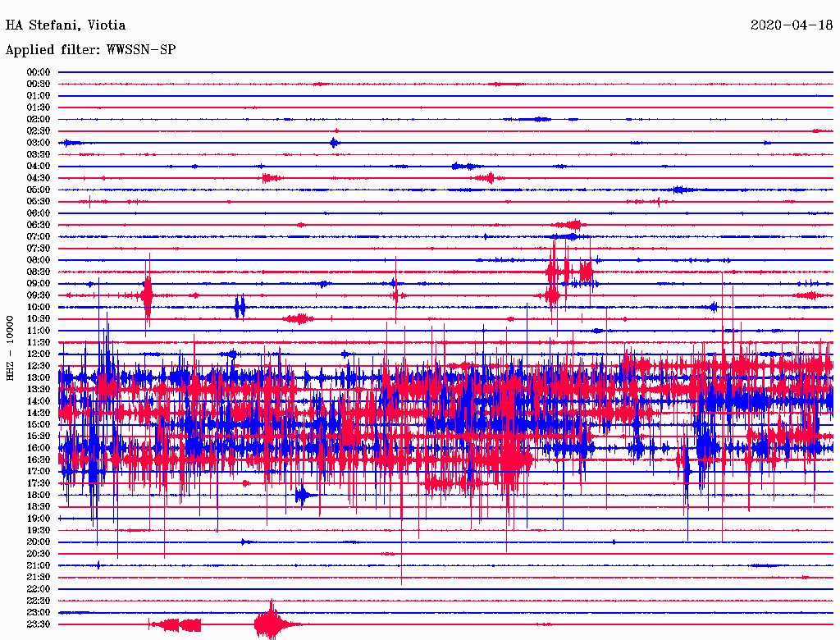This screenshot has width=840, height=640.
Task: Click the 'HHZ - 10000' axis label
Action: click(10, 349)
